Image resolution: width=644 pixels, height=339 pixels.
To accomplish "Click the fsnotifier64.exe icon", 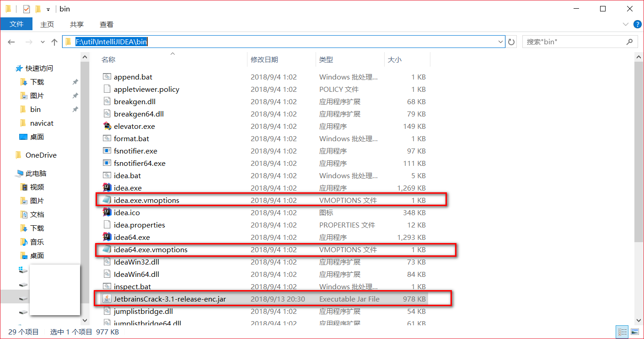I will (107, 163).
